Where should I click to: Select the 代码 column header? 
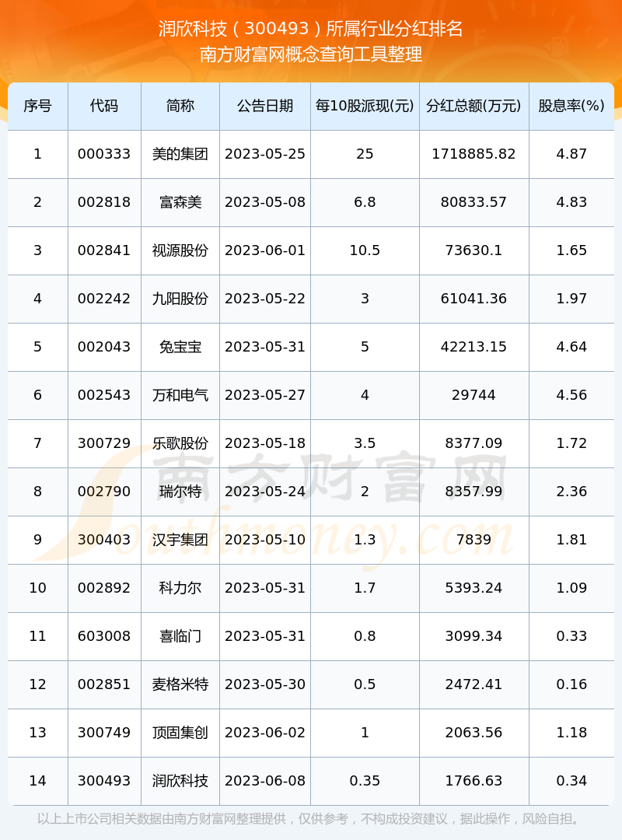coord(104,106)
